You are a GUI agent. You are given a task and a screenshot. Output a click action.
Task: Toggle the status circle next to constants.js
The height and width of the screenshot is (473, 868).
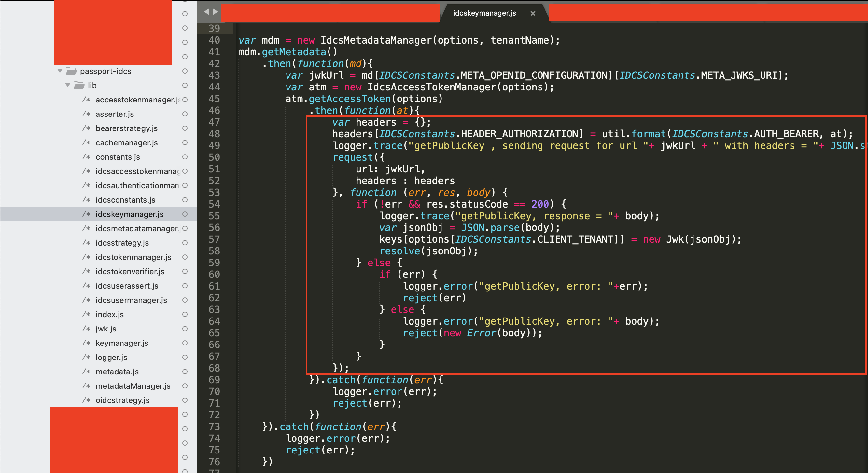pos(185,157)
